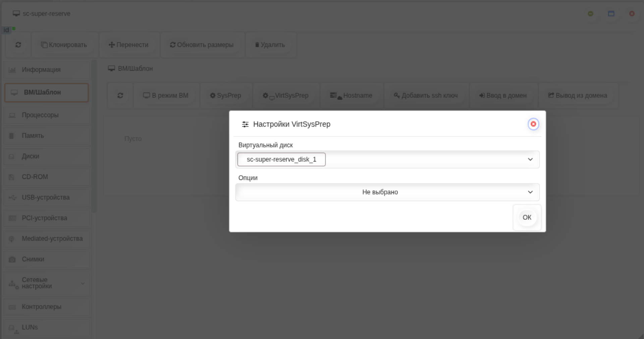Open Контроллеры sidebar section
Viewport: 644px width, 339px height.
(x=47, y=307)
